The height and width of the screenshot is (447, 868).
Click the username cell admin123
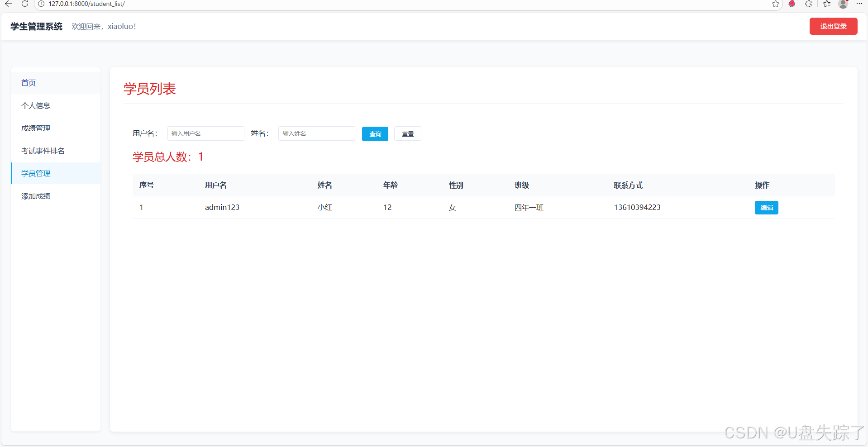point(222,207)
